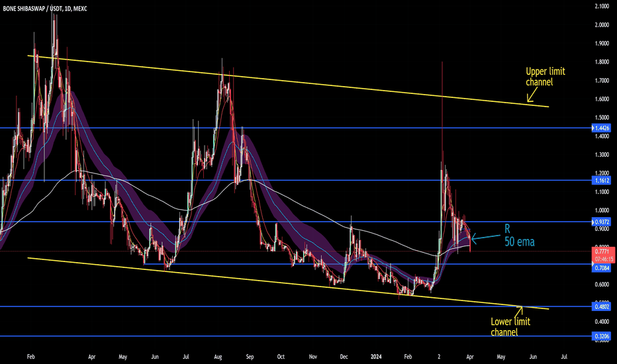Click the horizontal blue line at 1.1612

pos(295,180)
